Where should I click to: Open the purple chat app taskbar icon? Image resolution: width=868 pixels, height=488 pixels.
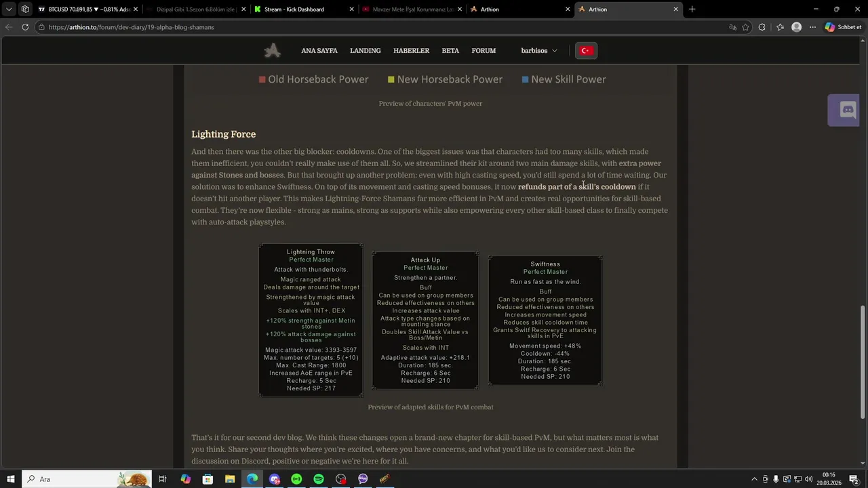[x=363, y=479]
